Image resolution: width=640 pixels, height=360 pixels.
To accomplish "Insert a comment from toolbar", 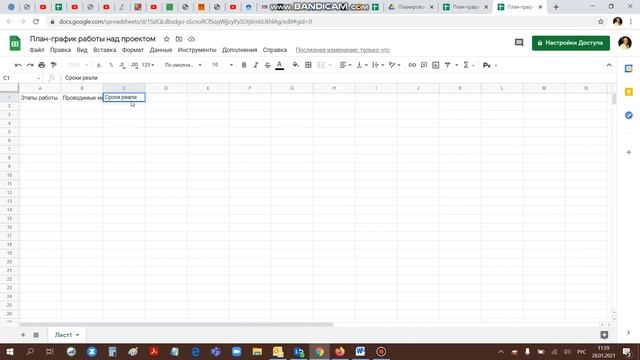I will tap(424, 65).
